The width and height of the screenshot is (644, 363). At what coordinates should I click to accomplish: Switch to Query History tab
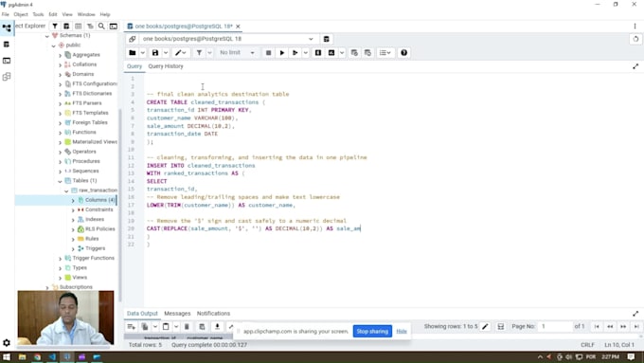tap(166, 66)
